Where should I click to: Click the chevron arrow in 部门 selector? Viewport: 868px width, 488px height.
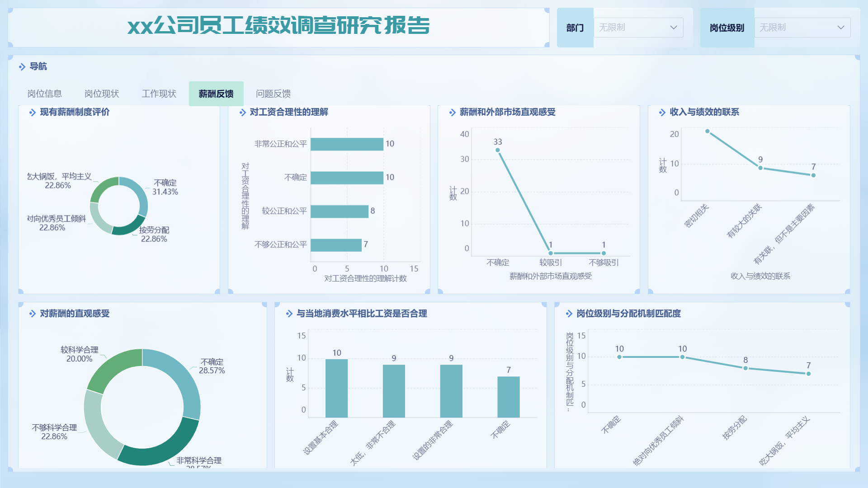click(673, 28)
